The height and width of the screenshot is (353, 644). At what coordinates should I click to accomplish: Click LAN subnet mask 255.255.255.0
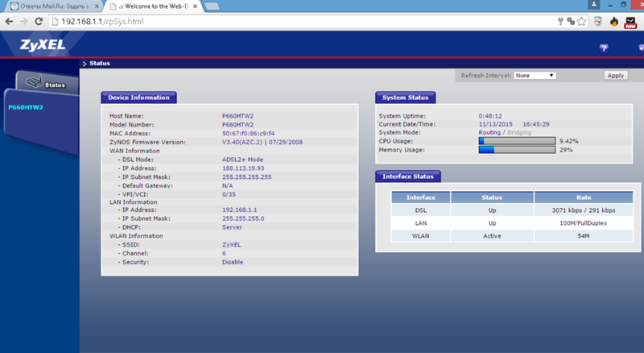(243, 218)
